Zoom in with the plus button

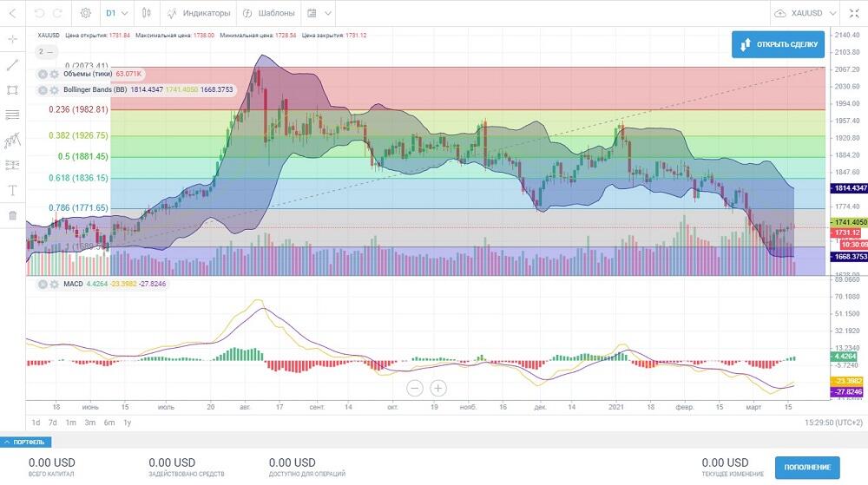point(439,388)
